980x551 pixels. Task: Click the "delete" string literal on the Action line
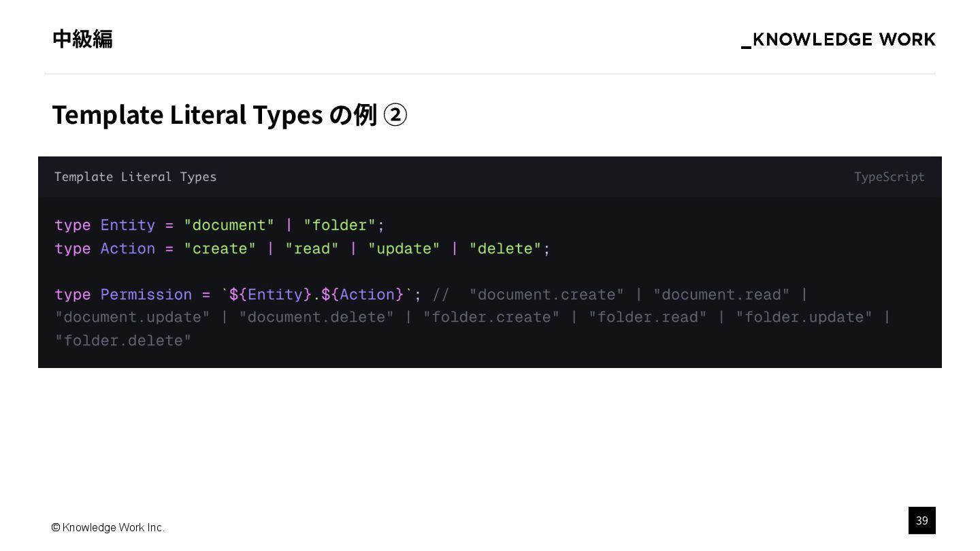pos(505,248)
